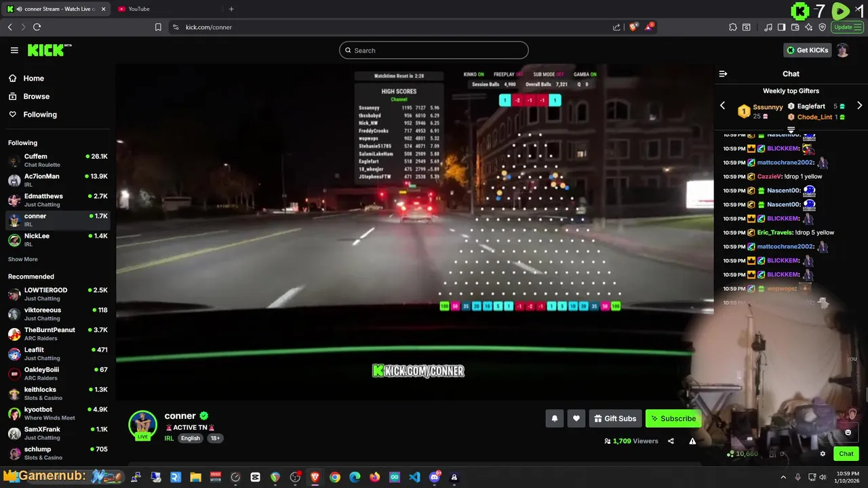
Task: Click the share page icon in address bar
Action: [x=616, y=27]
